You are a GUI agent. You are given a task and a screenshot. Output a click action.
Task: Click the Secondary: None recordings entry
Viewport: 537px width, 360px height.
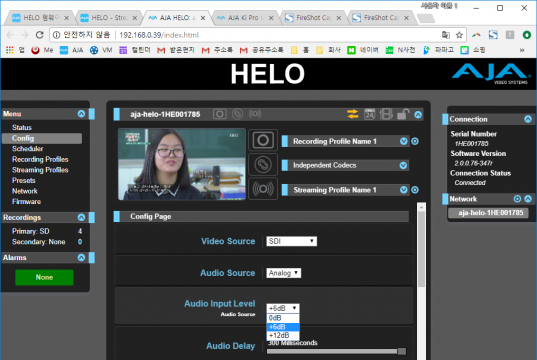(x=38, y=242)
